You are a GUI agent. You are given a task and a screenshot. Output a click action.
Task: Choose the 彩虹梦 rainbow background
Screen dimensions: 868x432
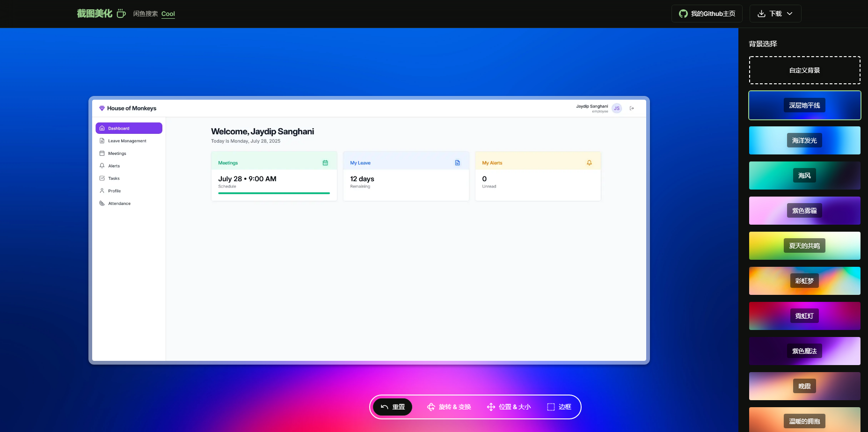point(804,281)
